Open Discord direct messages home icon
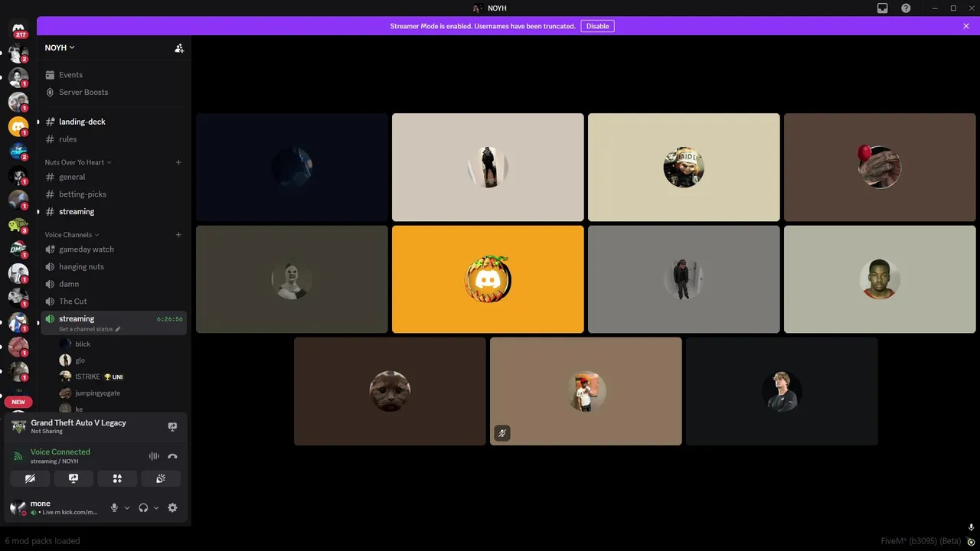Viewport: 980px width, 551px height. pos(18,28)
